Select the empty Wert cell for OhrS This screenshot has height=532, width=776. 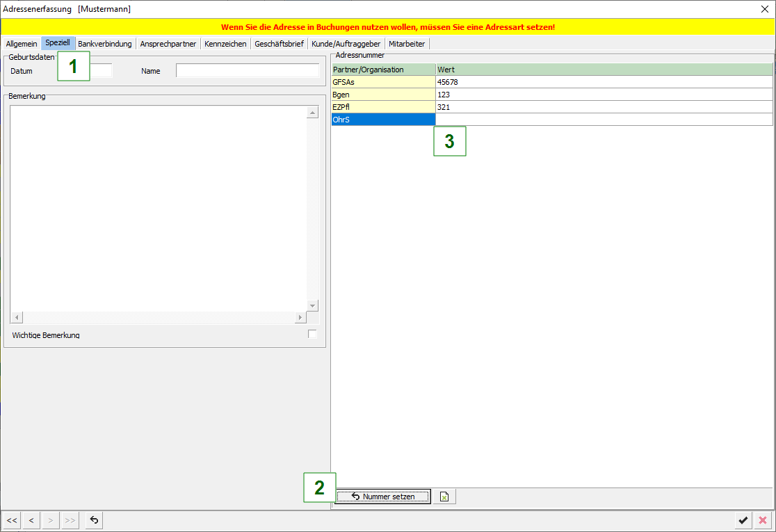[x=603, y=120]
